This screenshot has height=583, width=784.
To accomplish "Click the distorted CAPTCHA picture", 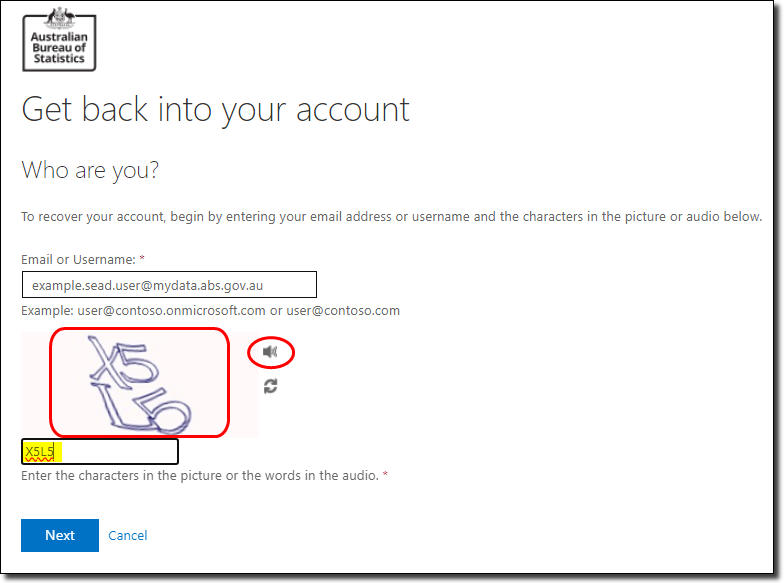I will [140, 383].
